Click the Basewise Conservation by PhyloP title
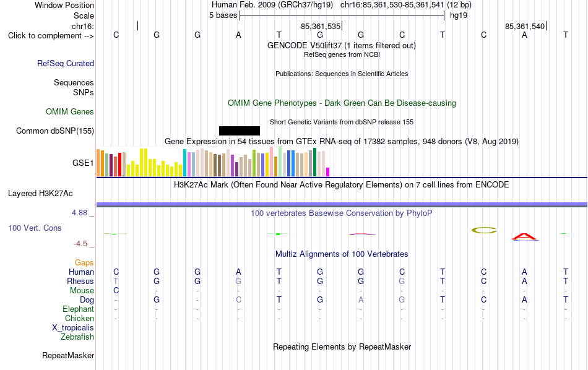 (342, 213)
